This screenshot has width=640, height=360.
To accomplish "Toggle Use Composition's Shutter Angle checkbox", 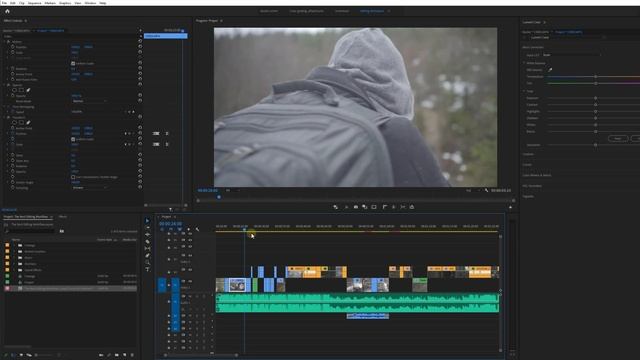I will point(73,177).
